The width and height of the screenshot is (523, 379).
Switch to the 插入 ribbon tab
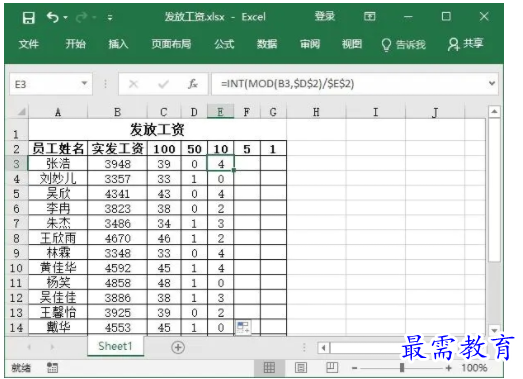click(x=118, y=44)
